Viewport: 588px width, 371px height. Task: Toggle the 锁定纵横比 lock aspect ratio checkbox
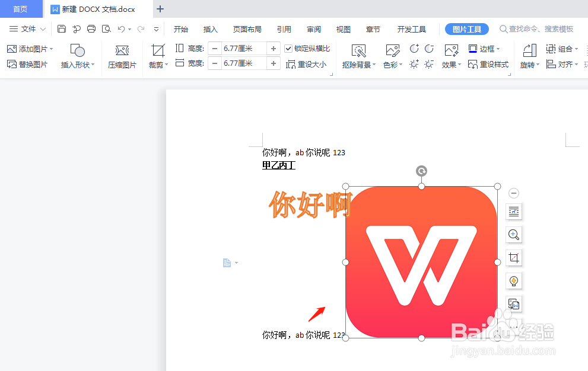[289, 49]
